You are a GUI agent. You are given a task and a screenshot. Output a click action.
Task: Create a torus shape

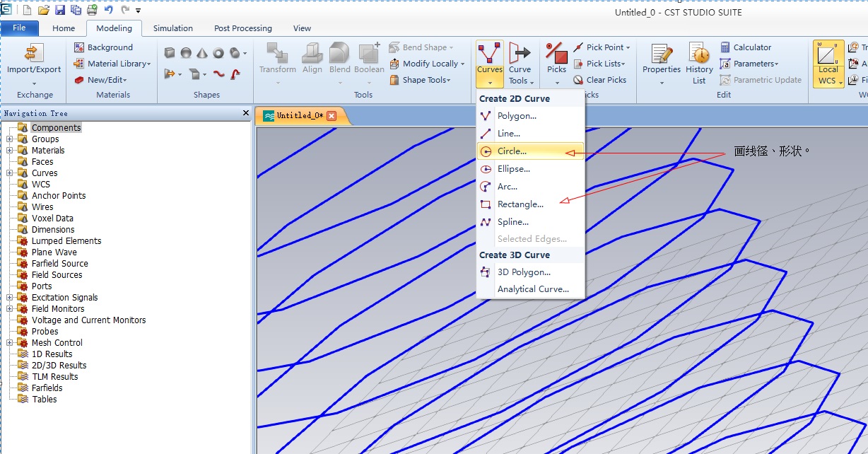pos(218,53)
